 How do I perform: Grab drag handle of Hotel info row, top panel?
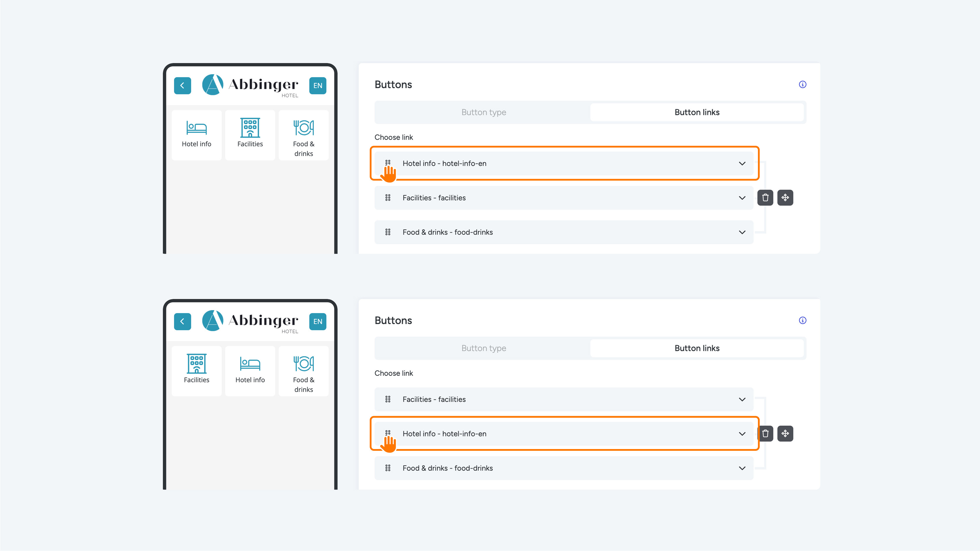click(x=388, y=163)
